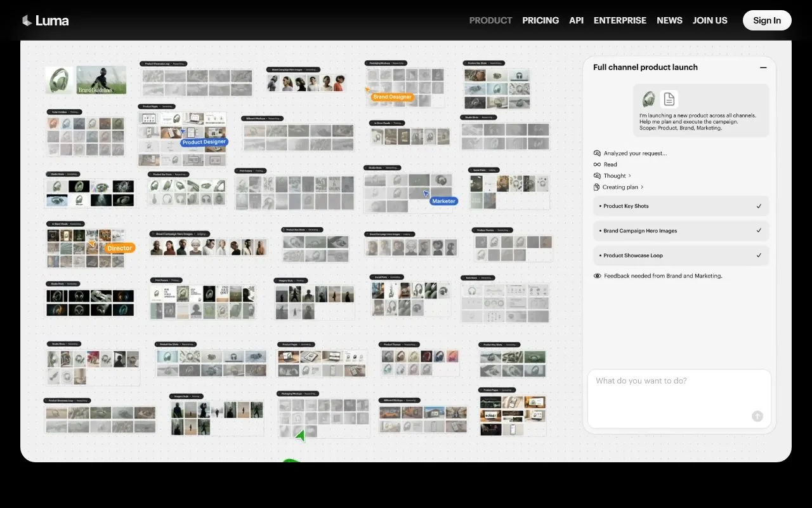Image resolution: width=812 pixels, height=508 pixels.
Task: Focus the 'What do you want to do?' input
Action: (x=679, y=398)
